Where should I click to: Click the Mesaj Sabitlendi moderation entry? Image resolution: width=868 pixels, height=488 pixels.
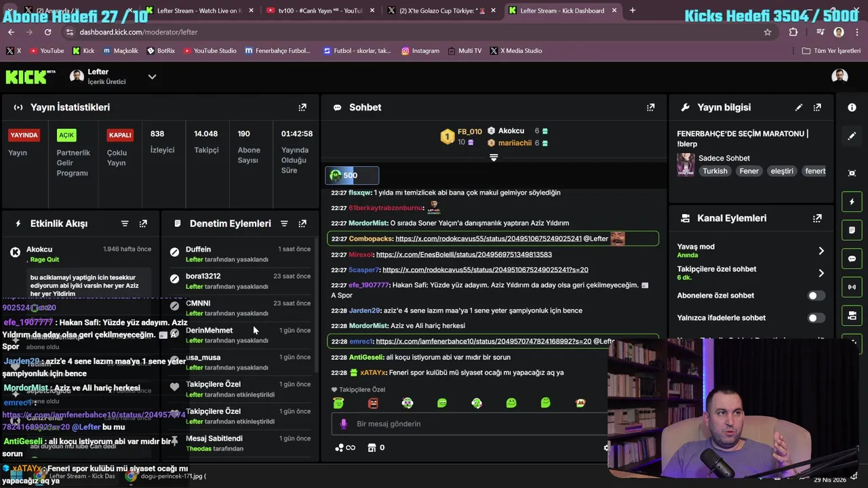click(x=240, y=443)
